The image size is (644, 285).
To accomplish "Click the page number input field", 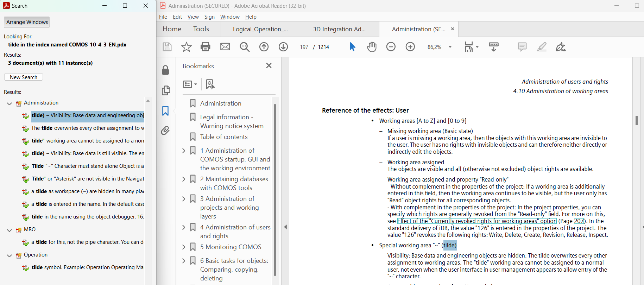I will [x=304, y=47].
